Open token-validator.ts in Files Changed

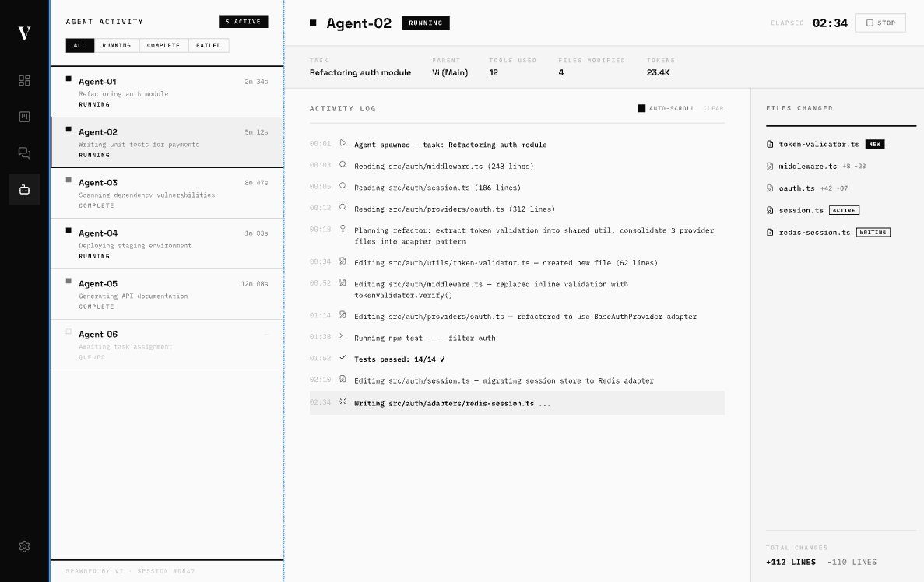818,144
